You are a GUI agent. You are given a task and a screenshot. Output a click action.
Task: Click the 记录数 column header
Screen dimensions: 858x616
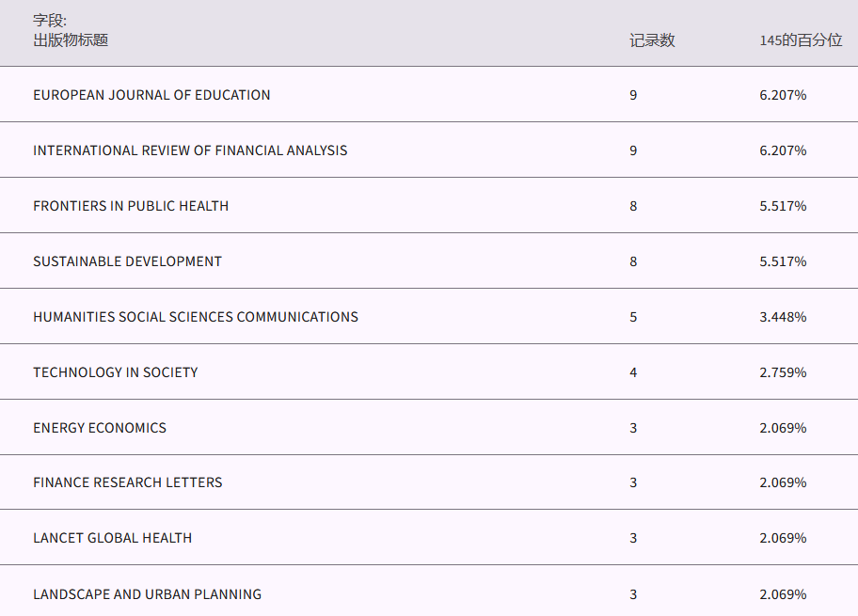pos(652,40)
